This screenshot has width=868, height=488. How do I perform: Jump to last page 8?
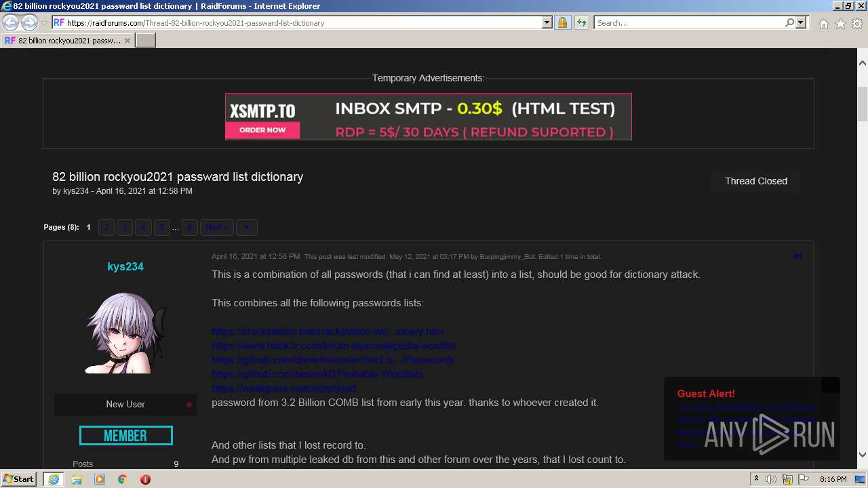click(190, 227)
